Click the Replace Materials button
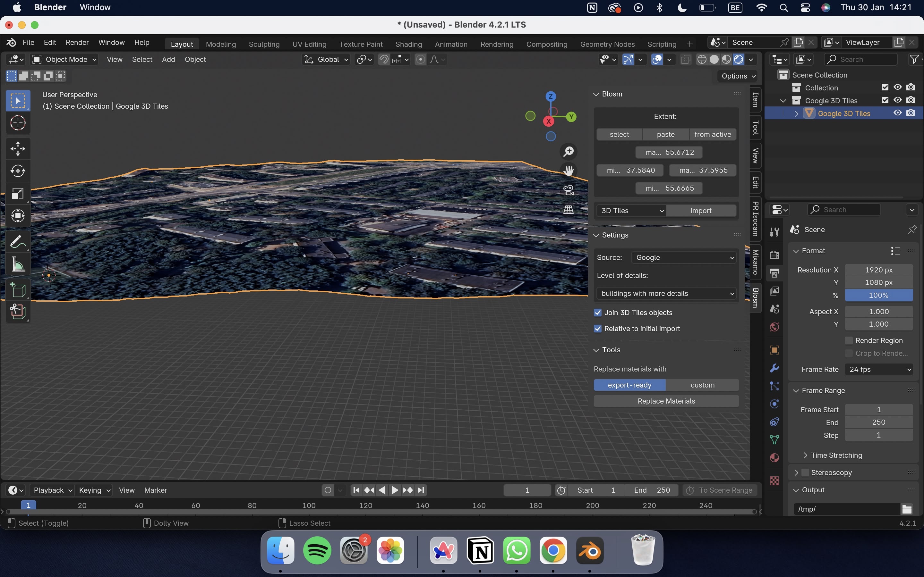924x577 pixels. click(x=666, y=401)
